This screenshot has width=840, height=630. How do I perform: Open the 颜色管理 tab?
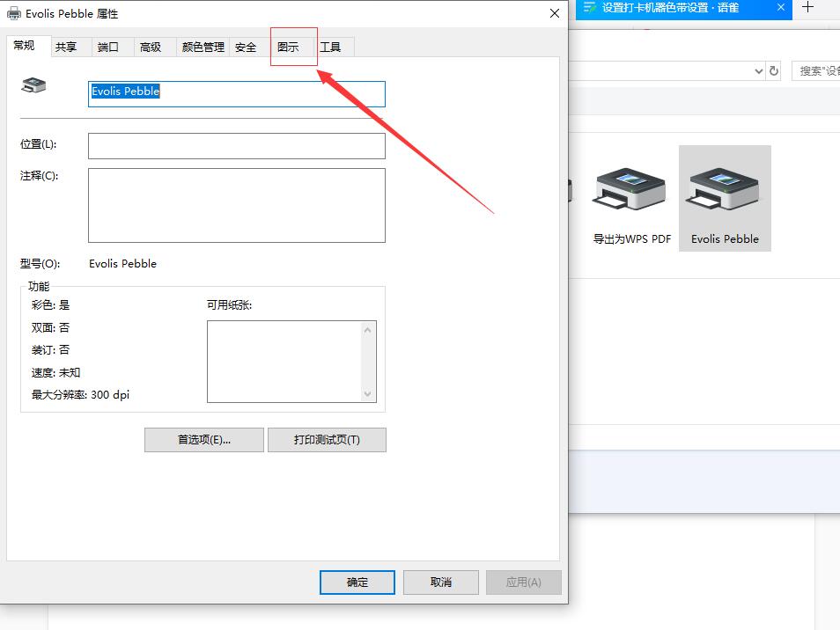(203, 48)
